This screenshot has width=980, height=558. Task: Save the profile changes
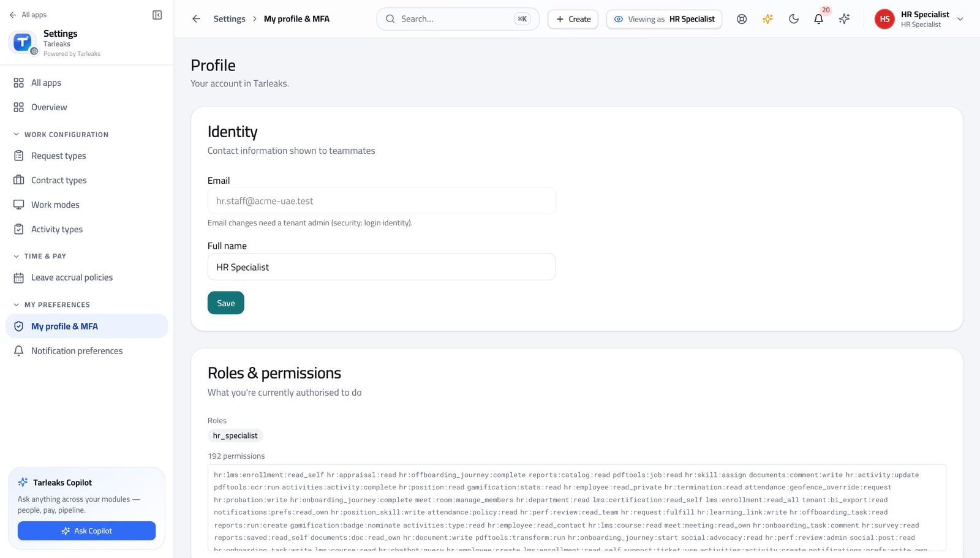pyautogui.click(x=226, y=303)
